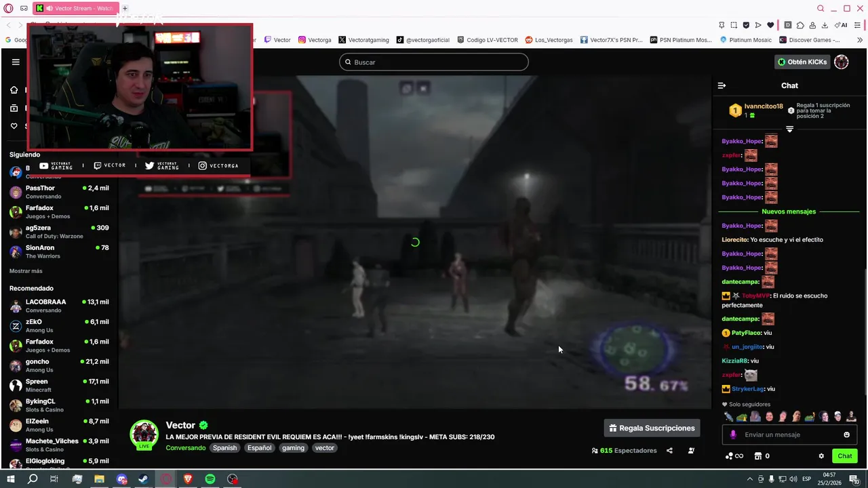
Task: Click the Buscar search field
Action: pos(434,62)
